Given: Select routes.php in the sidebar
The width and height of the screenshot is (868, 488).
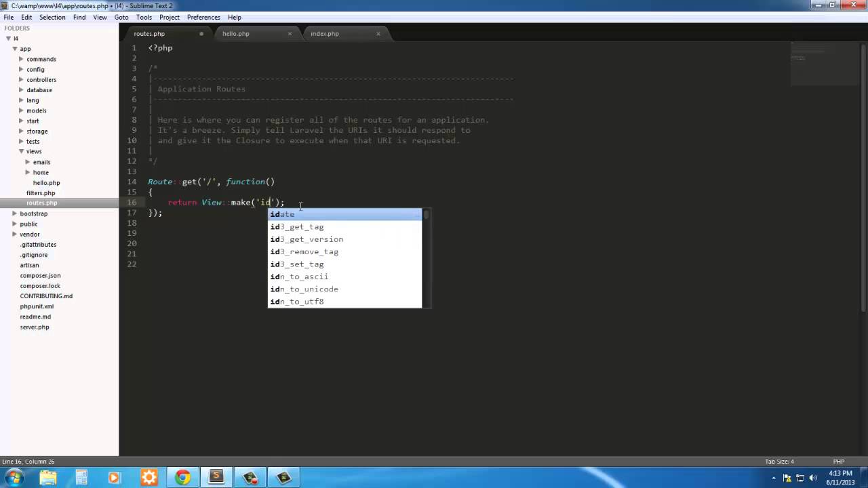Looking at the screenshot, I should click(x=42, y=203).
